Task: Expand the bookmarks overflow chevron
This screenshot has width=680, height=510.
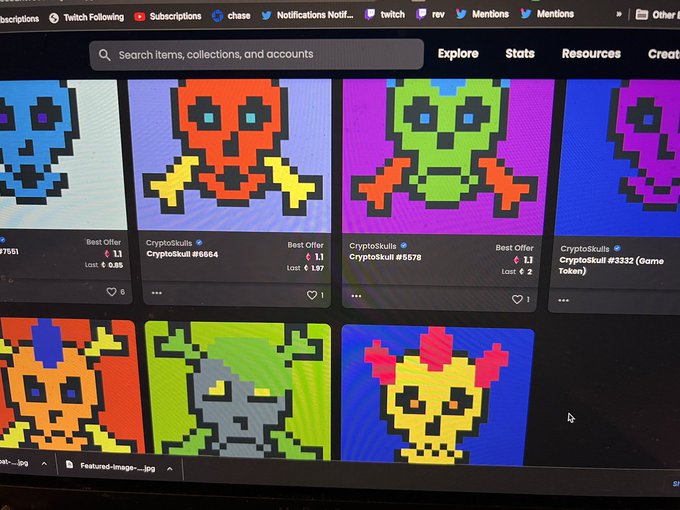Action: click(x=619, y=14)
